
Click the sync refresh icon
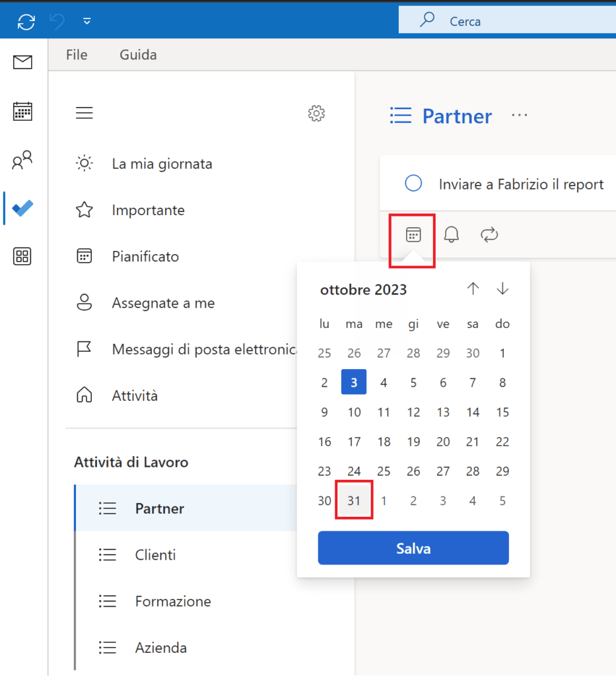26,22
